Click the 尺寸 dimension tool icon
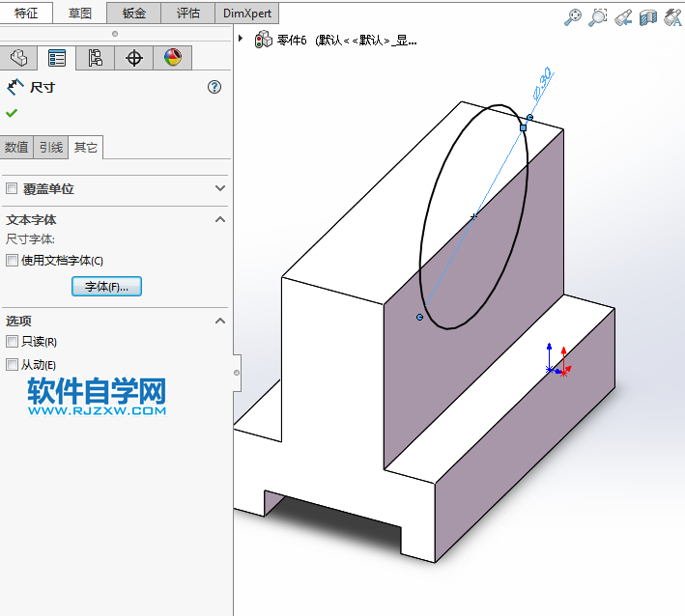Image resolution: width=685 pixels, height=616 pixels. [14, 87]
